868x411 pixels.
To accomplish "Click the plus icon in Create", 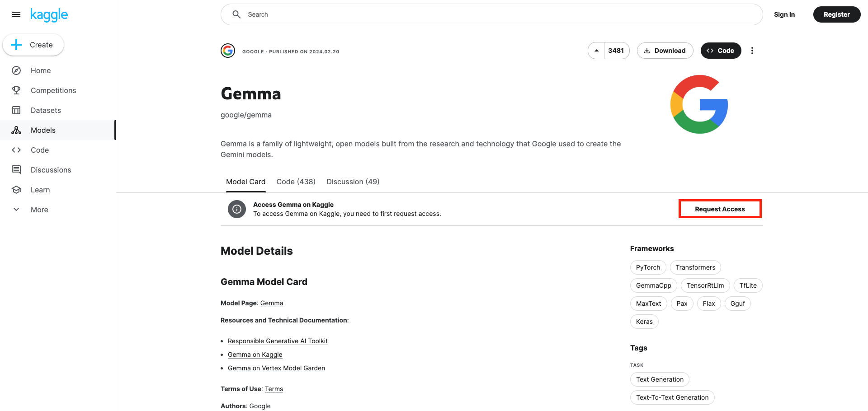I will (x=16, y=45).
